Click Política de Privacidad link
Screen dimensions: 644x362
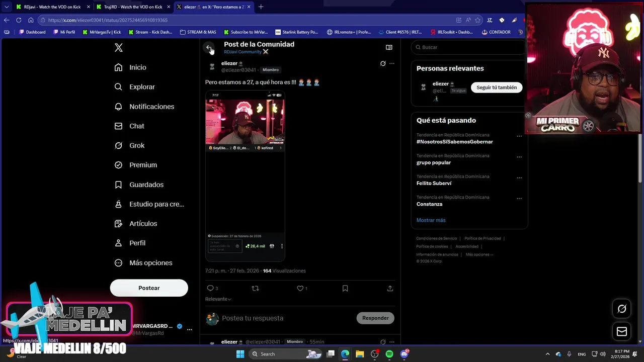(482, 238)
